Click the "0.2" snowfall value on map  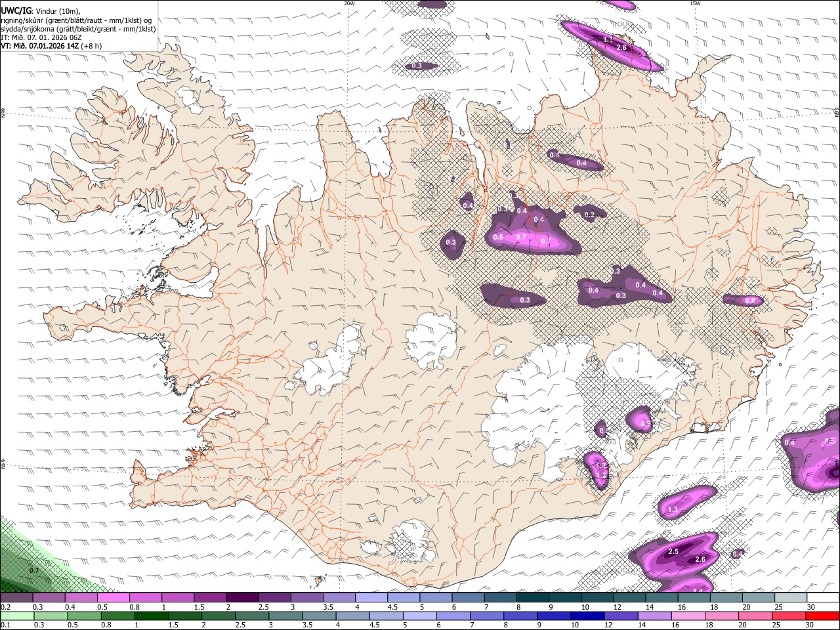tap(589, 215)
